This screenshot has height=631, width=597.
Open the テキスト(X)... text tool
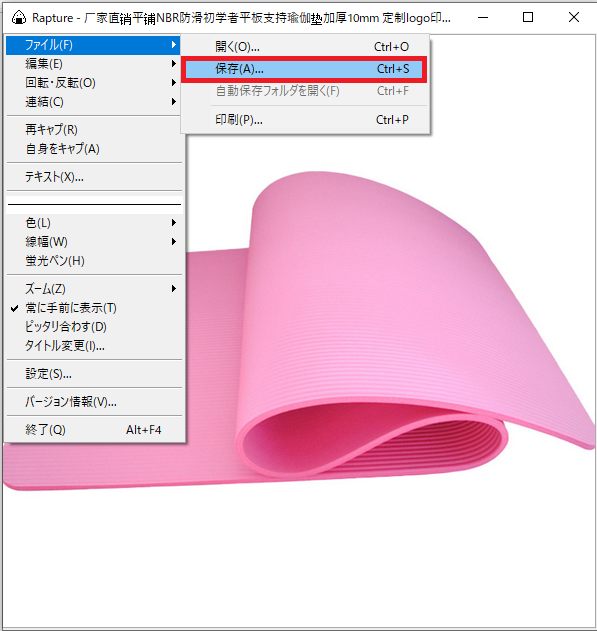[94, 177]
